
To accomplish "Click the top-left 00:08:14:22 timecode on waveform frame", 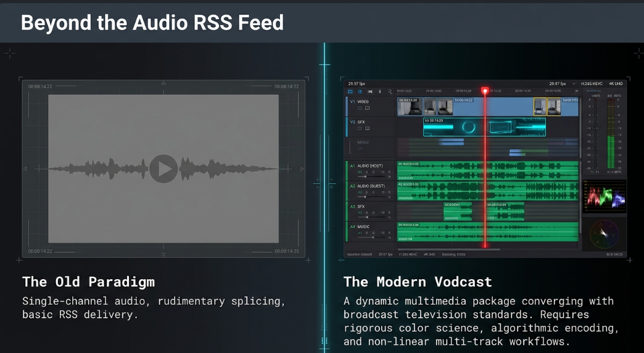I will click(40, 86).
